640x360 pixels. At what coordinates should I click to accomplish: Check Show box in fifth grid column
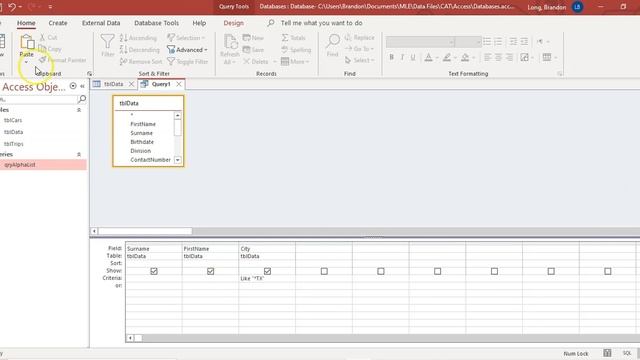coord(381,271)
